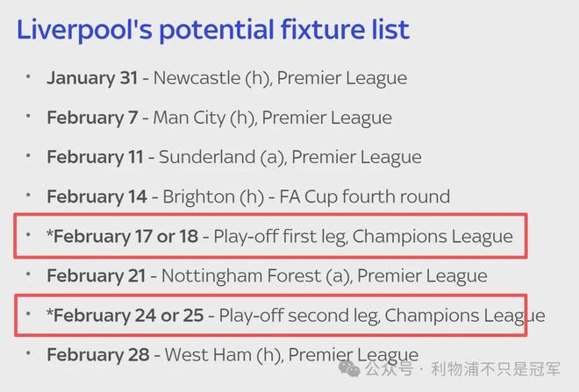Click the Man City (h) fixture text
The width and height of the screenshot is (579, 392).
273,118
